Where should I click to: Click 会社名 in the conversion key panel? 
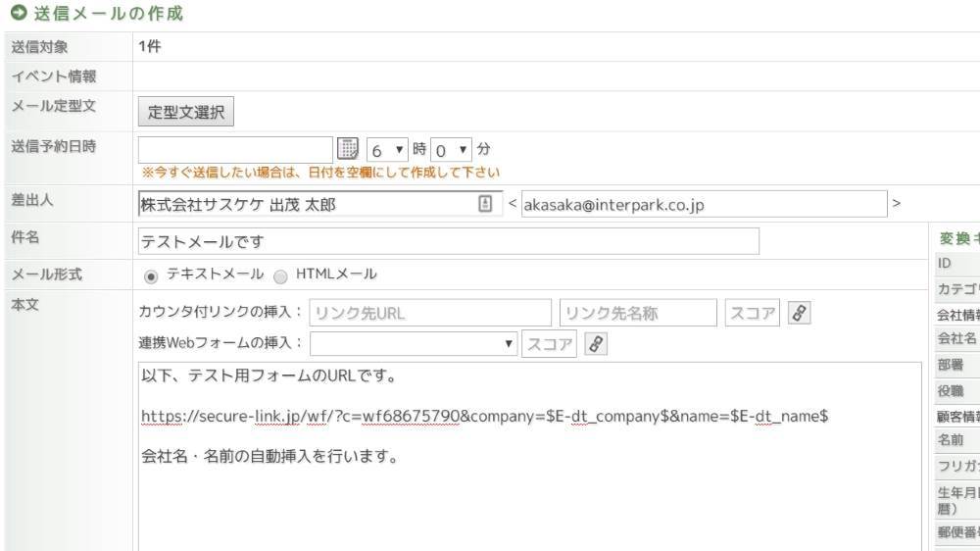point(956,338)
